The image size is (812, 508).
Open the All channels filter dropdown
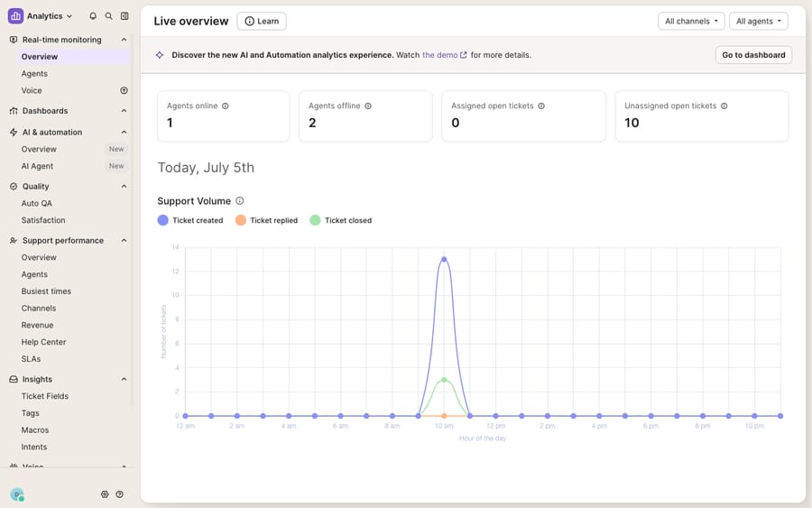click(691, 22)
